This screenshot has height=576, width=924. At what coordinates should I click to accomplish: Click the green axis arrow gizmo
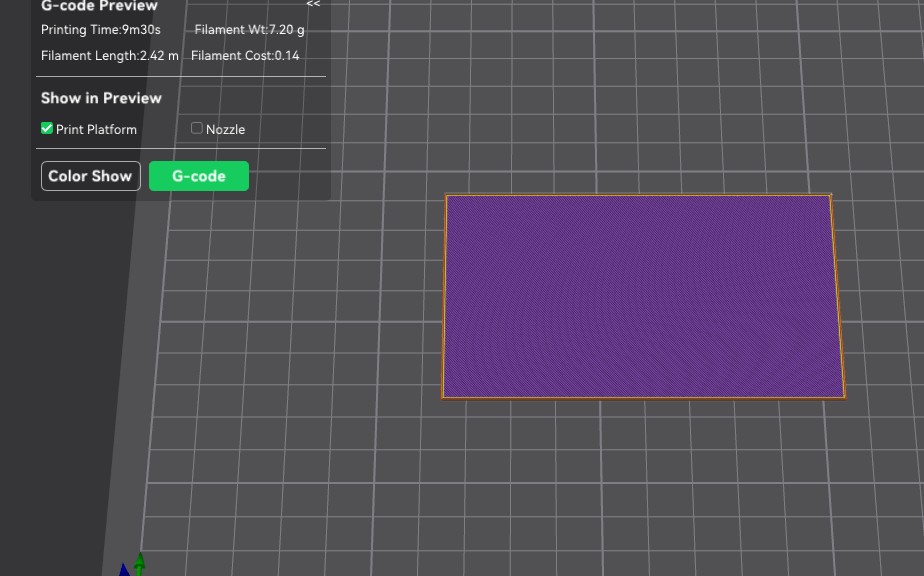[x=139, y=563]
